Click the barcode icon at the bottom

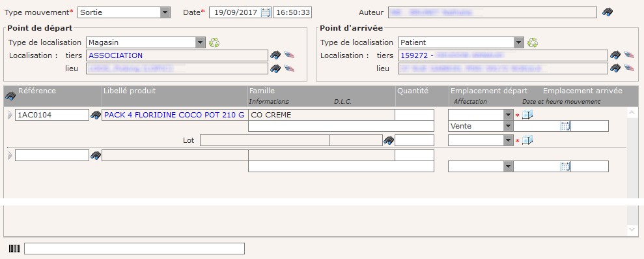click(x=14, y=249)
